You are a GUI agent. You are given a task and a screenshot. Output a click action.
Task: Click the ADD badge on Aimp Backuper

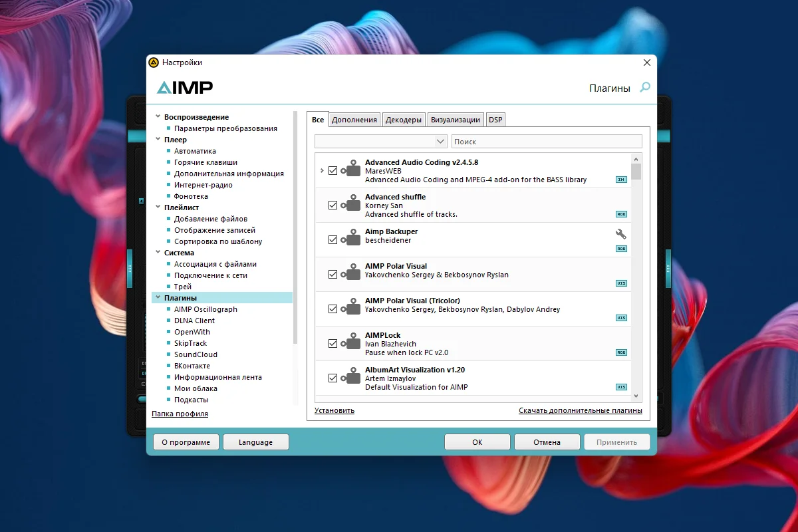pos(621,249)
